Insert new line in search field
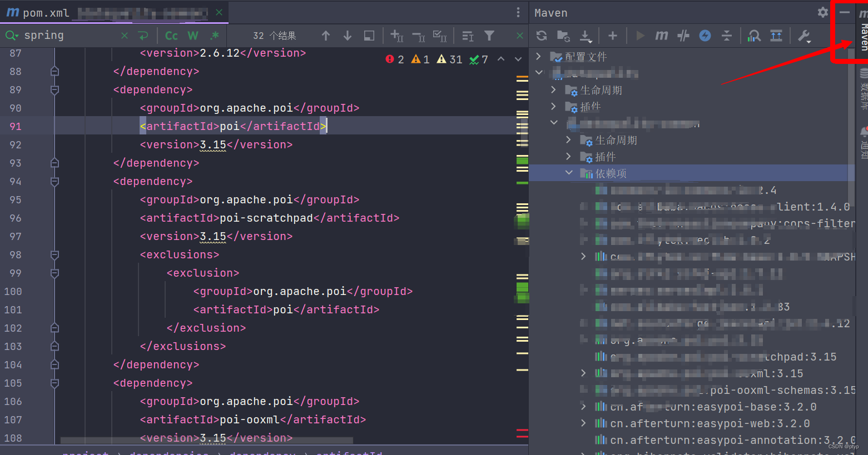Viewport: 868px width, 455px height. 143,36
